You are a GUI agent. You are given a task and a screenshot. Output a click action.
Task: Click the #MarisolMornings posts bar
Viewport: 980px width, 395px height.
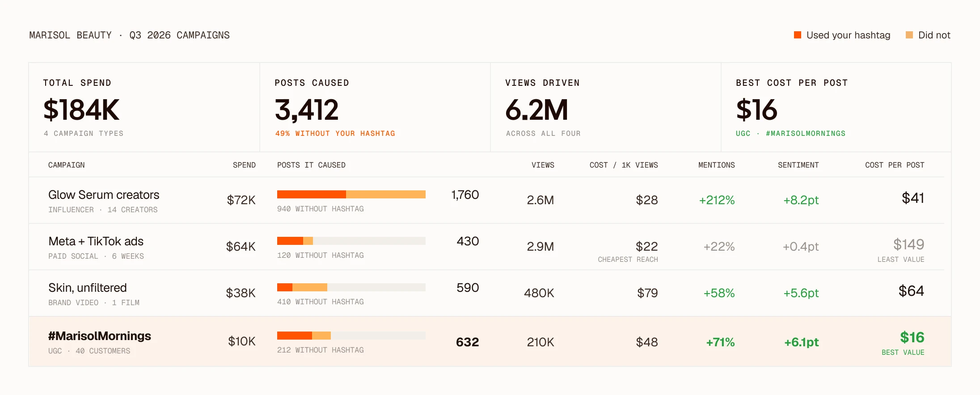tap(351, 336)
